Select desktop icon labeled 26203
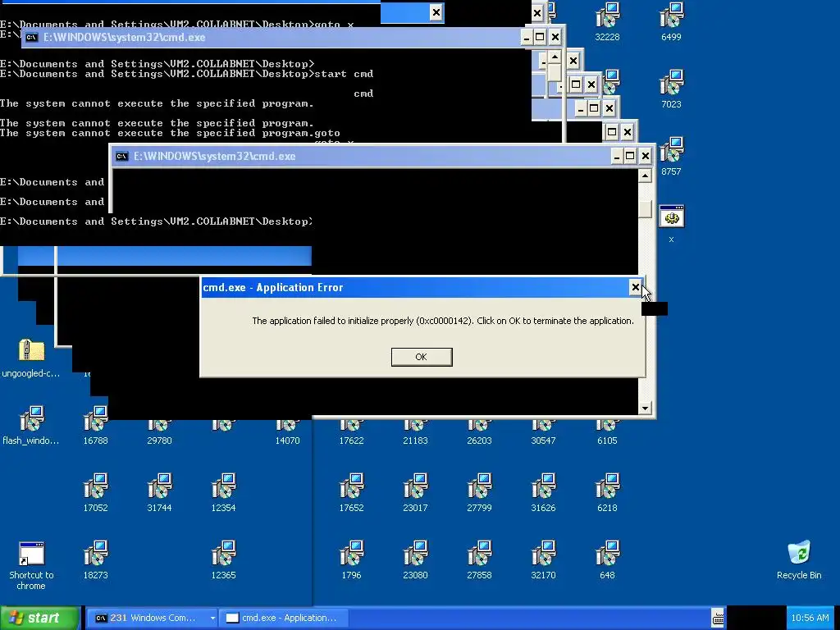This screenshot has height=630, width=840. pyautogui.click(x=479, y=432)
